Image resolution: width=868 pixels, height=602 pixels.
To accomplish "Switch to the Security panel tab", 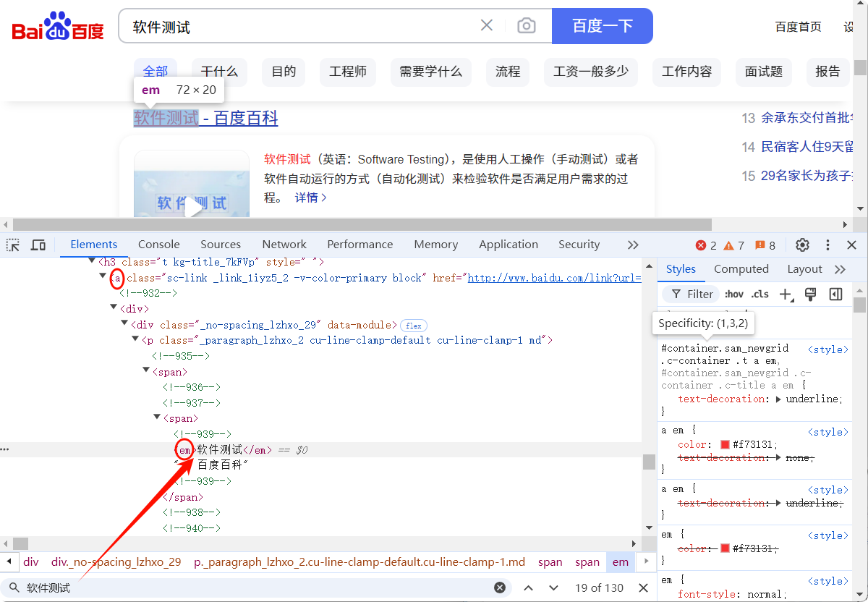I will coord(579,245).
